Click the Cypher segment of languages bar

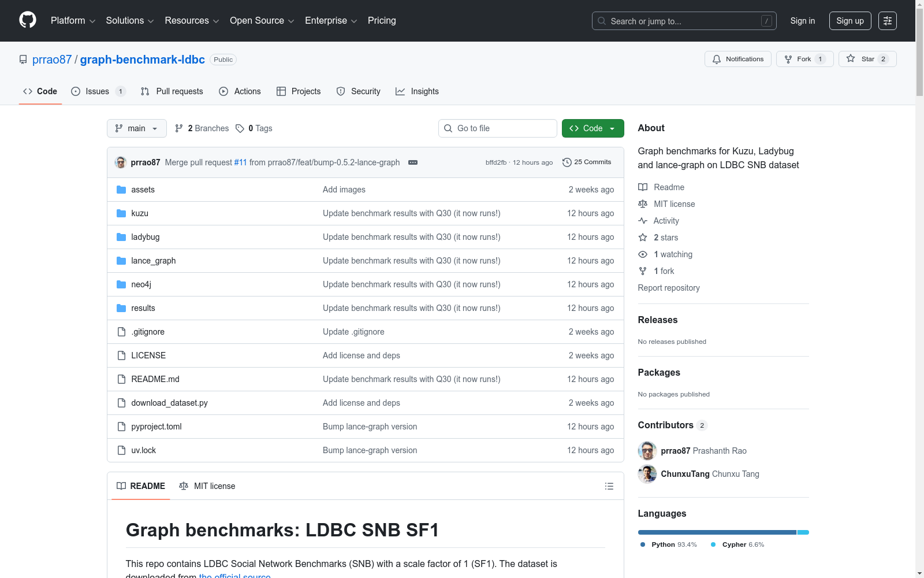pyautogui.click(x=803, y=532)
